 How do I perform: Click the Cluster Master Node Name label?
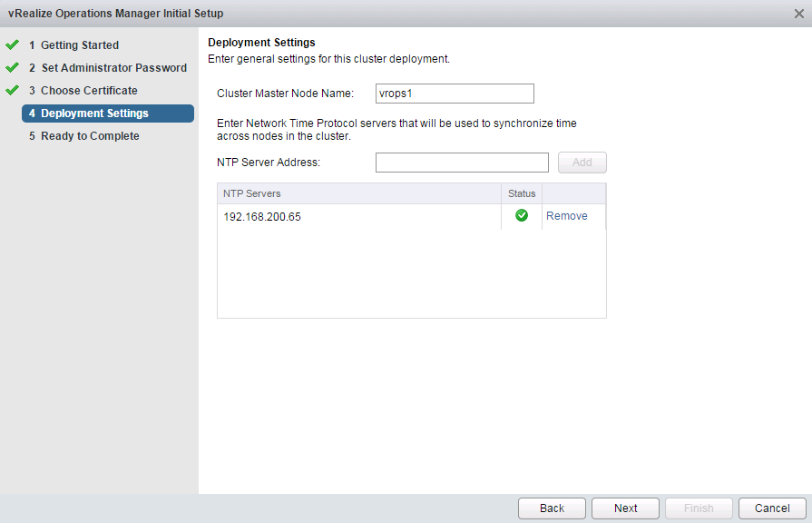coord(286,94)
